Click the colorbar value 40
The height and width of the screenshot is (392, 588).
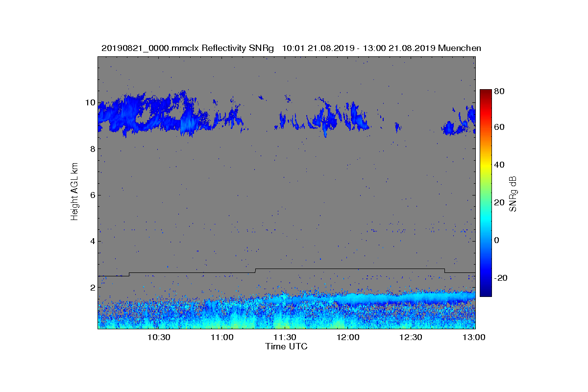(x=499, y=165)
